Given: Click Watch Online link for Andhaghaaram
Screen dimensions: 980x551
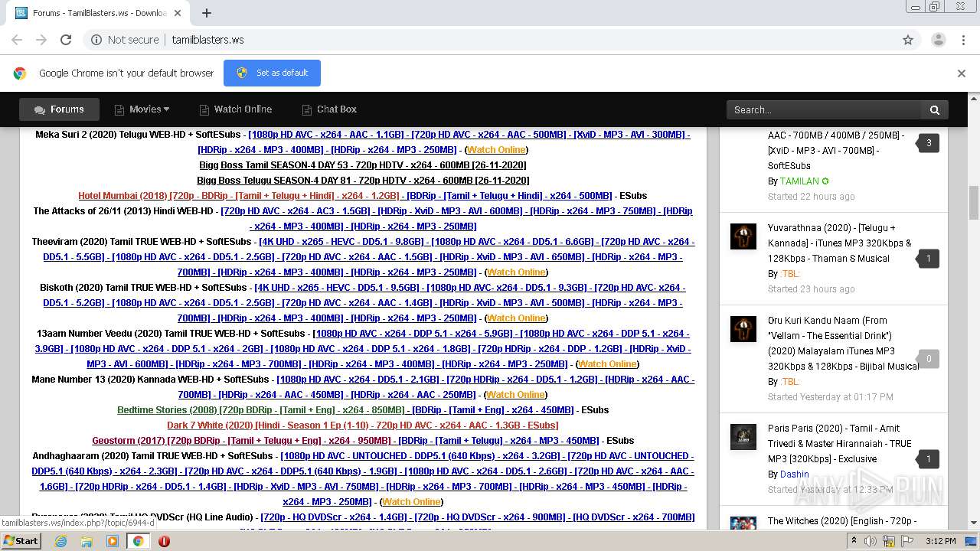Looking at the screenshot, I should [412, 502].
